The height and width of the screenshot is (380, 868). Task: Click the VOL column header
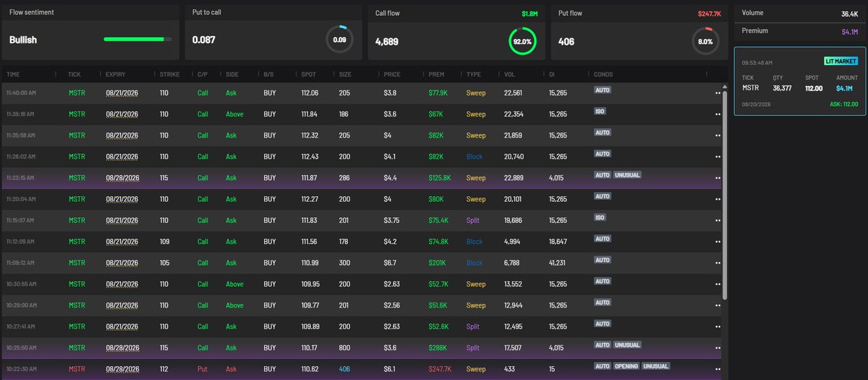(509, 75)
